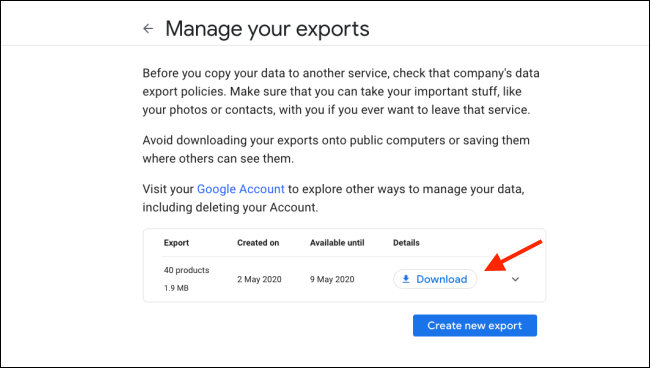Go back using the left arrow icon
The image size is (650, 368).
coord(148,29)
